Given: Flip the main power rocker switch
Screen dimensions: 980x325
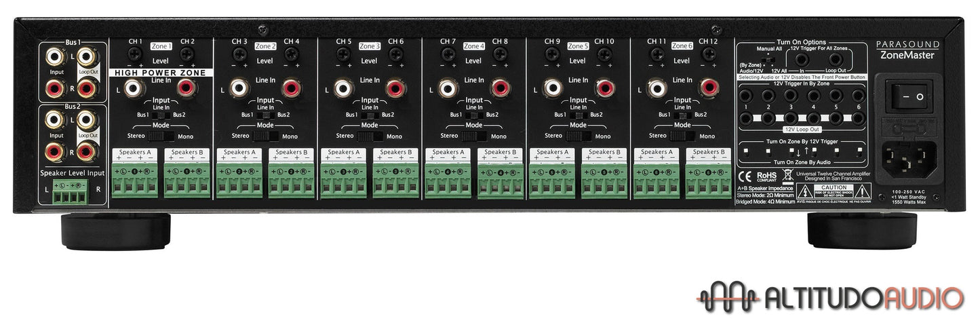Looking at the screenshot, I should [x=912, y=96].
